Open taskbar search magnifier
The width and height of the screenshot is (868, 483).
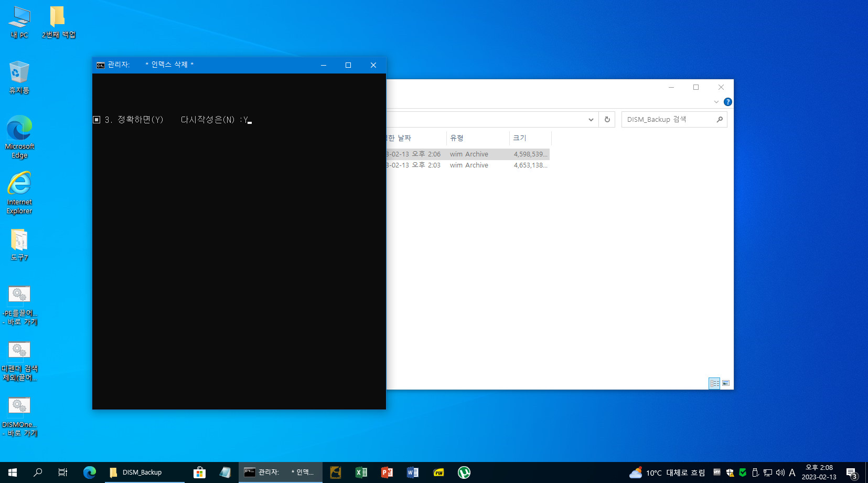pyautogui.click(x=38, y=472)
